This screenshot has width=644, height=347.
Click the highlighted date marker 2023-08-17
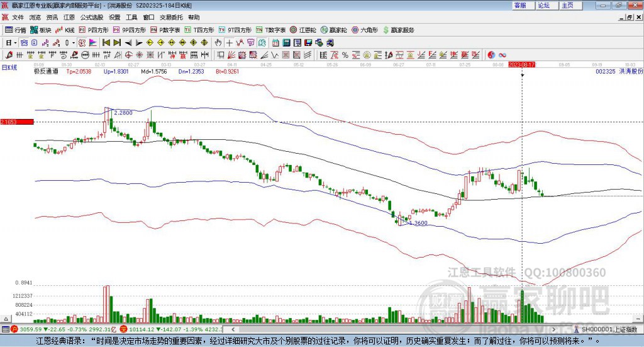coord(521,64)
